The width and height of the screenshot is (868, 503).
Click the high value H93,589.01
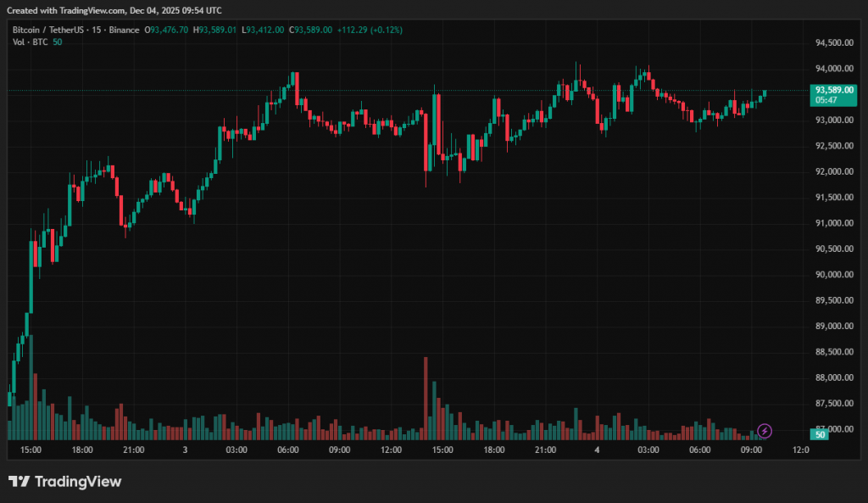point(216,30)
